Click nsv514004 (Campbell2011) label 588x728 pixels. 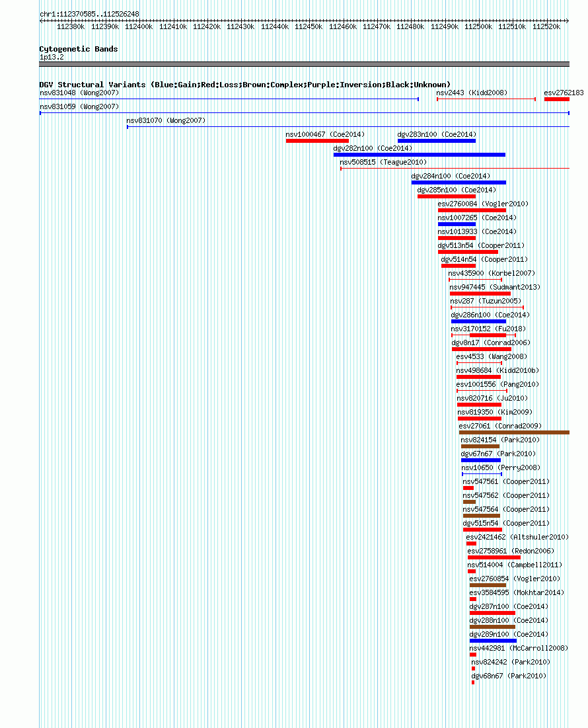click(x=515, y=565)
